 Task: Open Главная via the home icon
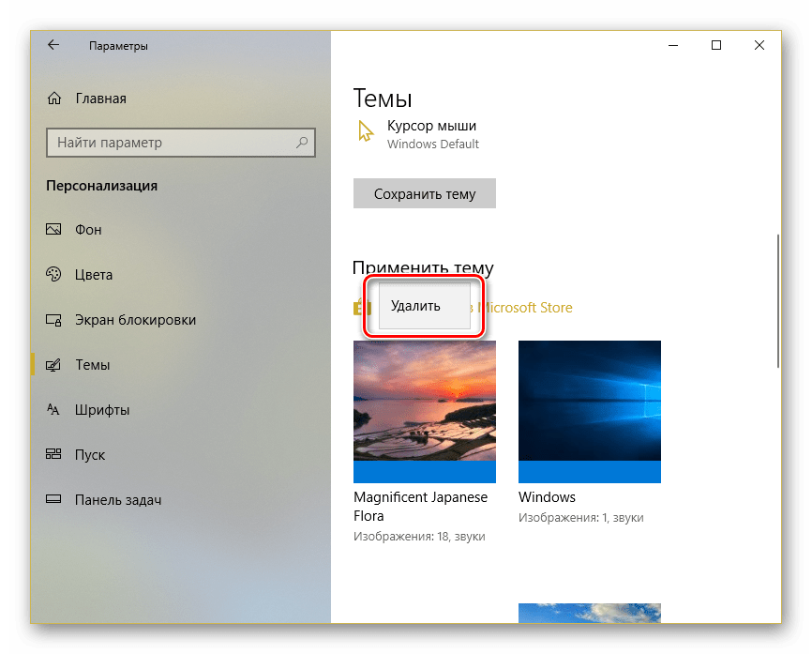(x=54, y=99)
